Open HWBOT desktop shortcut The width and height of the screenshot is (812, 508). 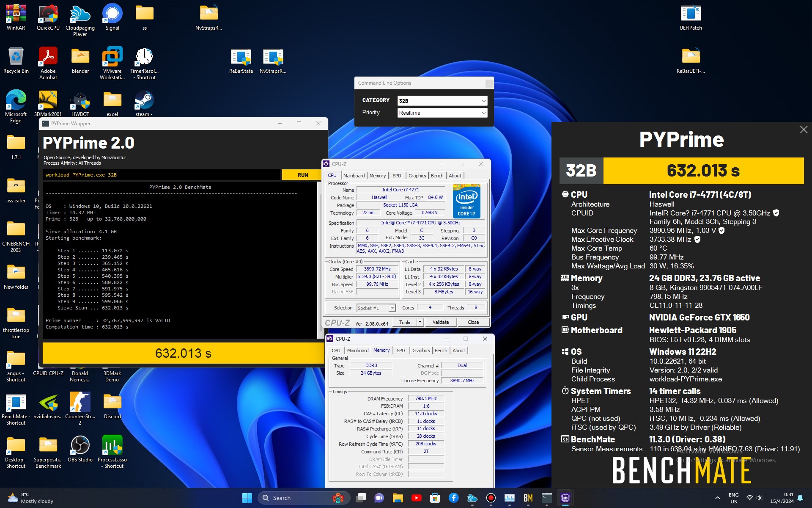pyautogui.click(x=80, y=104)
